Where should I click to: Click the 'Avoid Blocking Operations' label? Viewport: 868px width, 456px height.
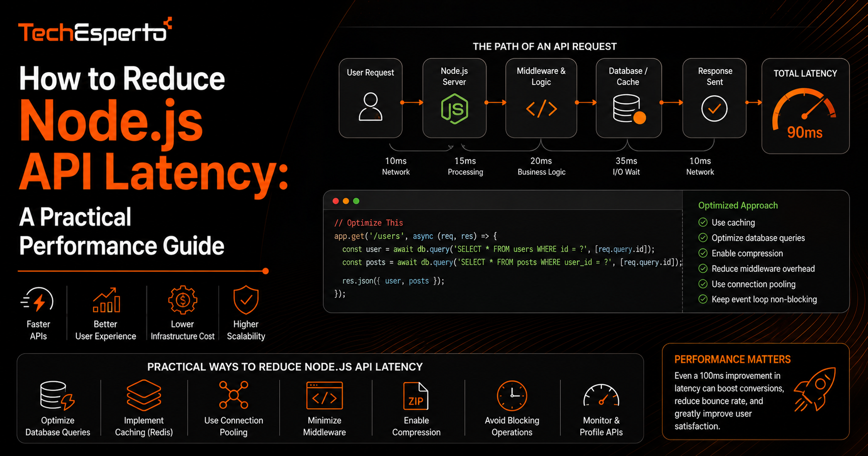[x=512, y=426]
